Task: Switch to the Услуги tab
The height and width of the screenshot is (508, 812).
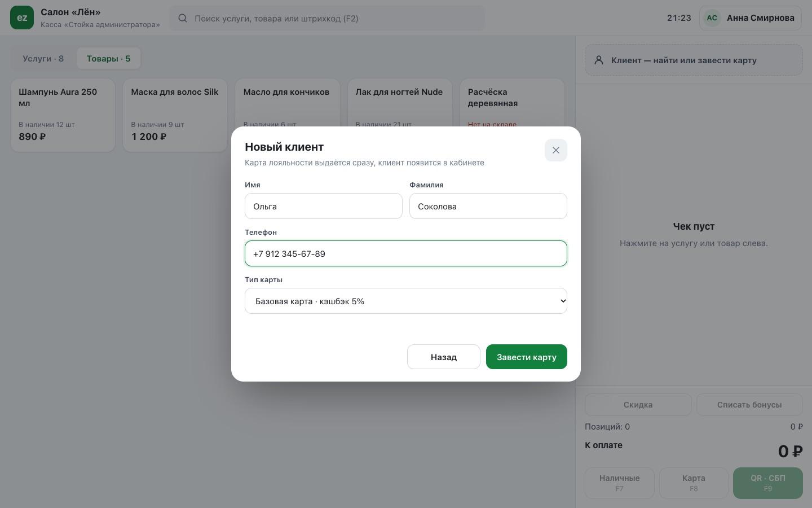Action: [x=43, y=58]
